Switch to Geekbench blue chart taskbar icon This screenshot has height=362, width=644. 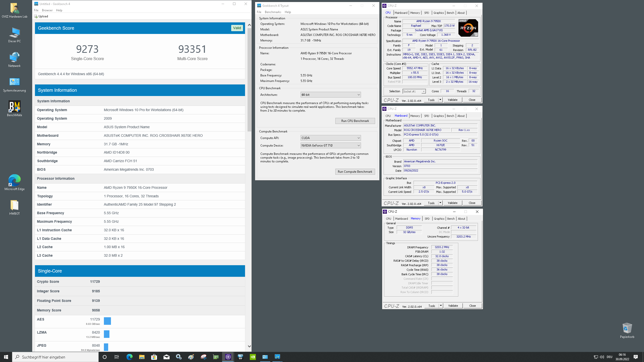click(x=277, y=357)
